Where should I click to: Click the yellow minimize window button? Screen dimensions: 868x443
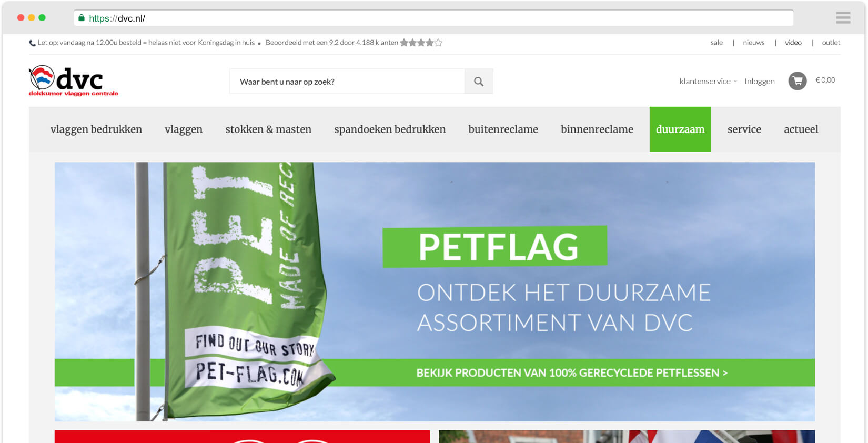32,17
